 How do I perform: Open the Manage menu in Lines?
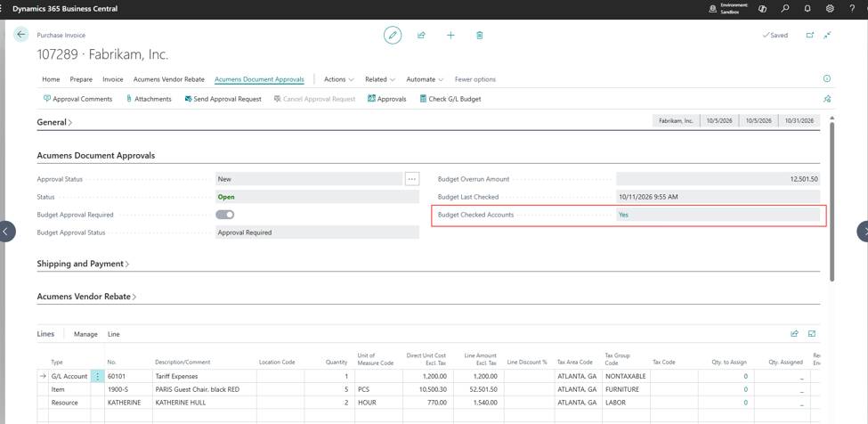click(85, 334)
